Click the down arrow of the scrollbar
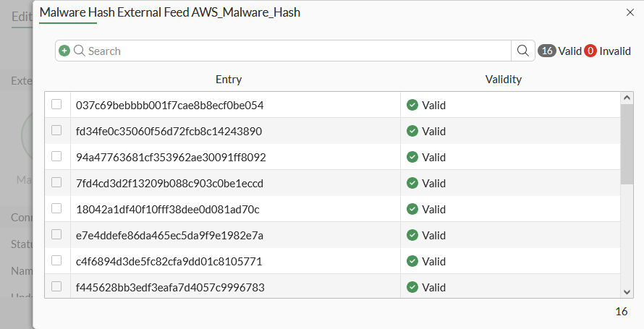 pyautogui.click(x=627, y=291)
